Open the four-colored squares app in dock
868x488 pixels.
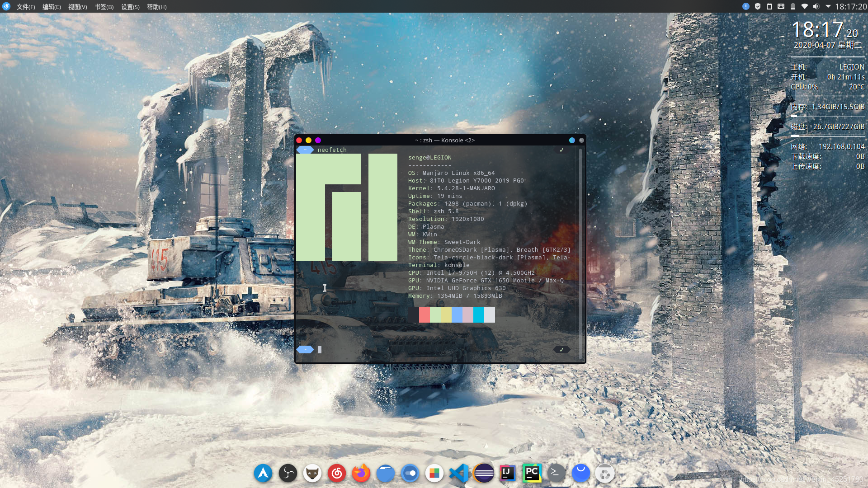click(434, 473)
